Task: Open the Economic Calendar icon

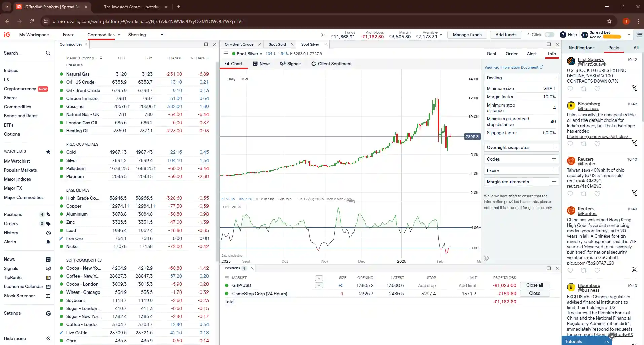Action: (48, 286)
